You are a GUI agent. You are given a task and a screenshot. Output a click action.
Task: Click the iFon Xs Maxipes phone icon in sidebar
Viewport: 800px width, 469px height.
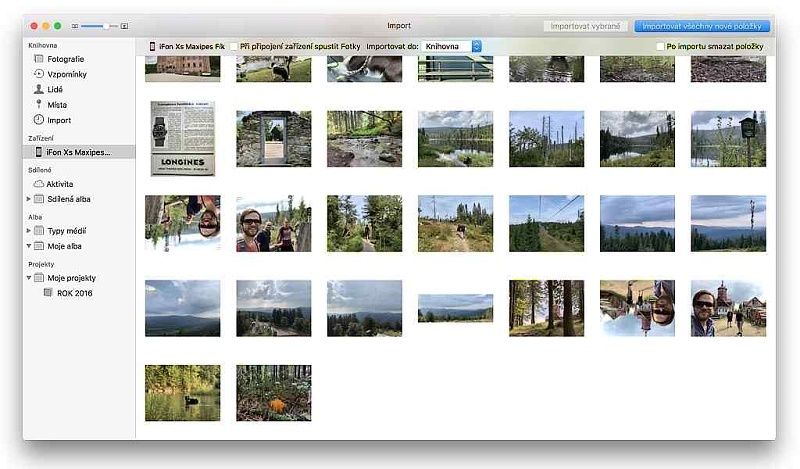(x=39, y=152)
